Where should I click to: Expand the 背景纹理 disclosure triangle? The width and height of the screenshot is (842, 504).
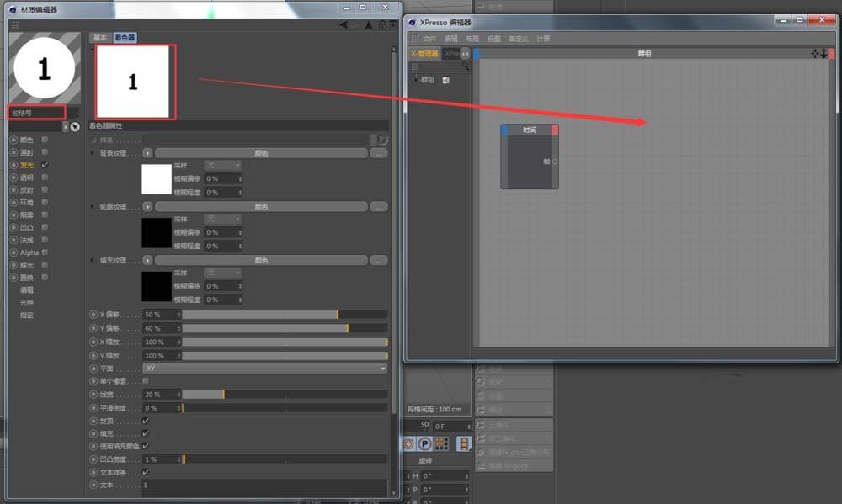tap(90, 152)
